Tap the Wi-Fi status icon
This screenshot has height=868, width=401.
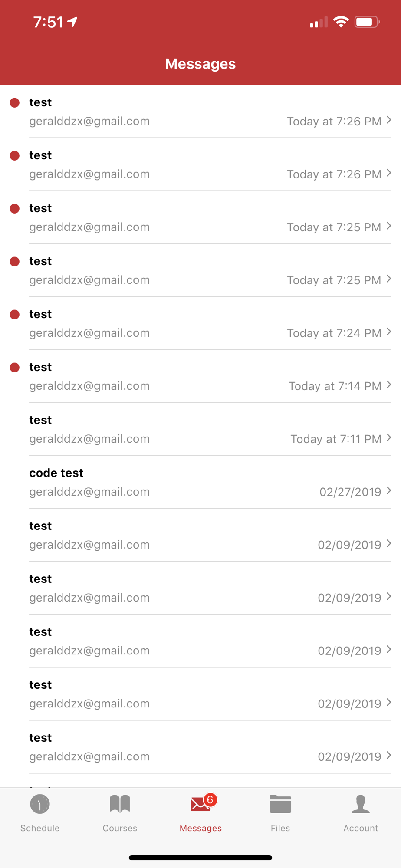pos(341,22)
